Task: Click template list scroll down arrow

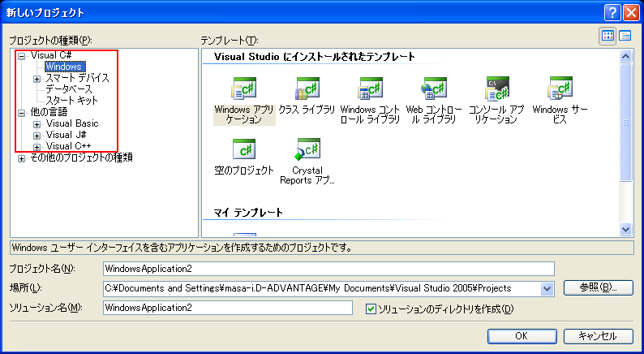Action: pyautogui.click(x=625, y=229)
